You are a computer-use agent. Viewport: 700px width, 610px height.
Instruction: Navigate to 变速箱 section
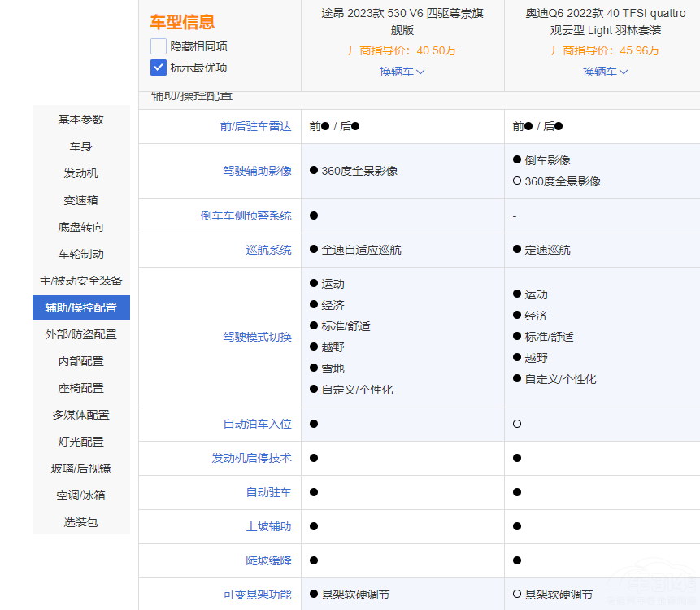point(81,200)
